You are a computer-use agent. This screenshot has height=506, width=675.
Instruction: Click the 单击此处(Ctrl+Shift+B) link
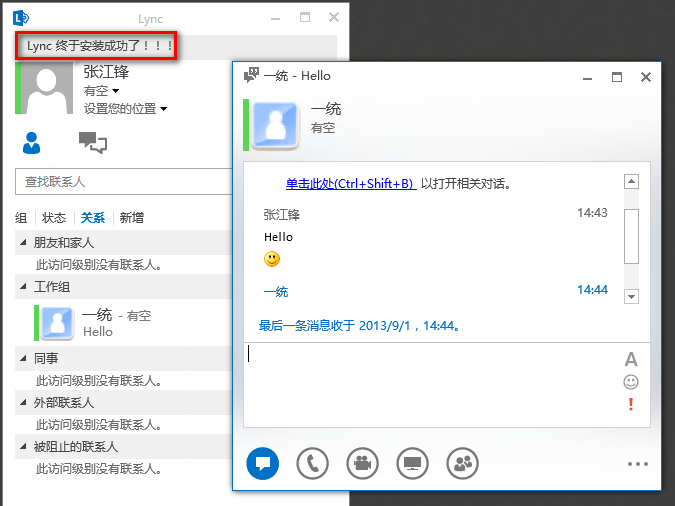tap(350, 184)
